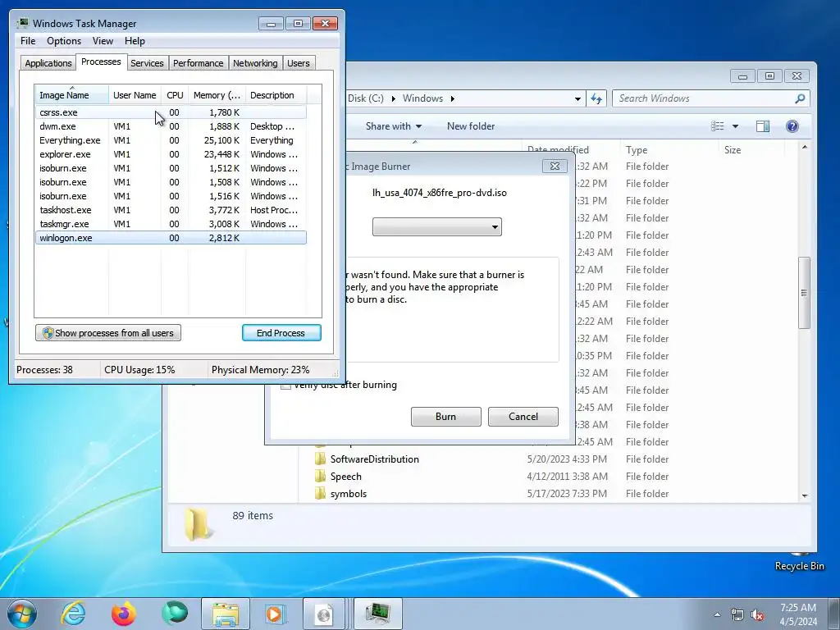Toggle Verify disc after burning checkbox
This screenshot has width=840, height=630.
[286, 386]
